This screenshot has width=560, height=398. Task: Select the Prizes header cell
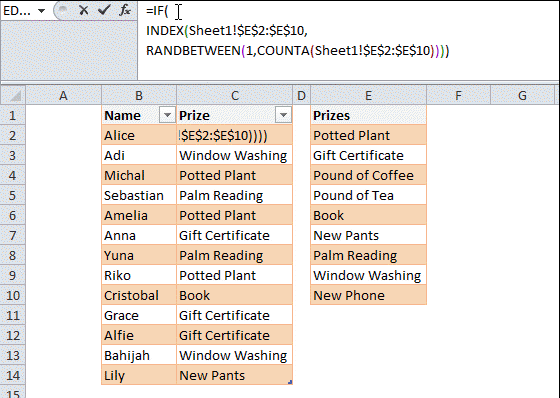click(x=368, y=115)
